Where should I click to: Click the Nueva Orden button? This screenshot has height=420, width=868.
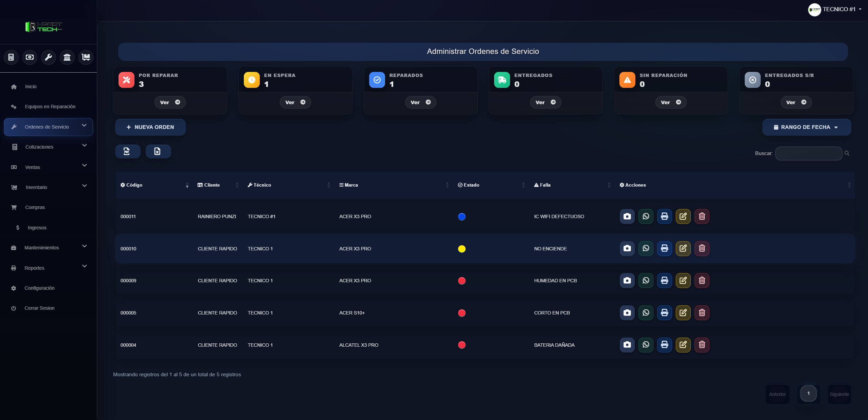(x=150, y=127)
